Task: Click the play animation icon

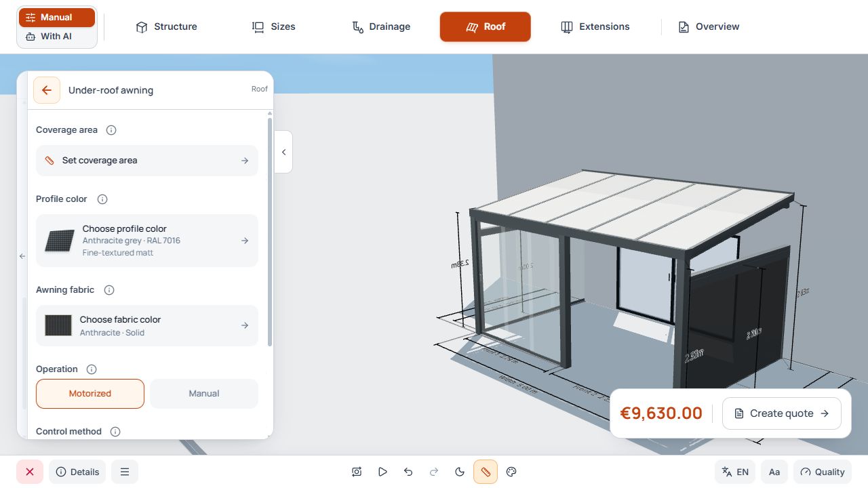Action: [x=382, y=472]
